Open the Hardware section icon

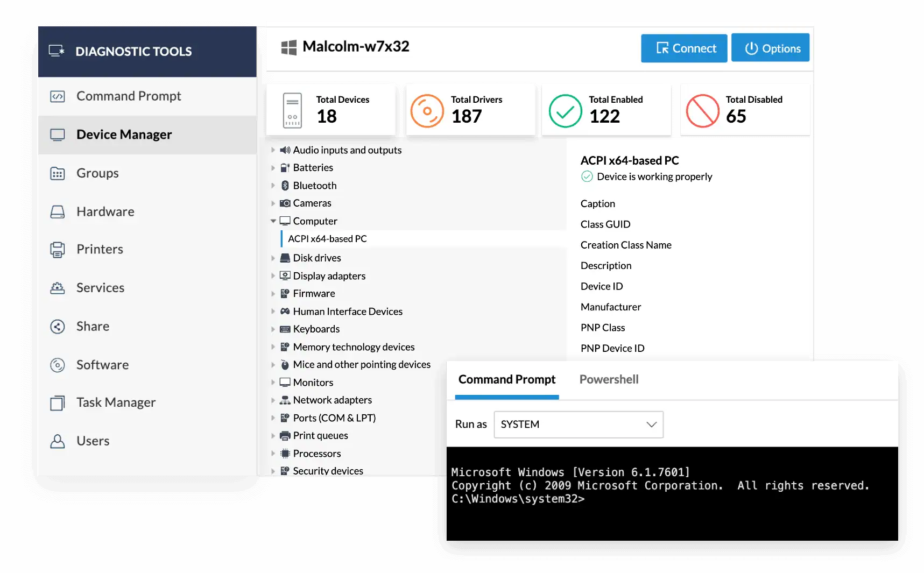pos(58,212)
